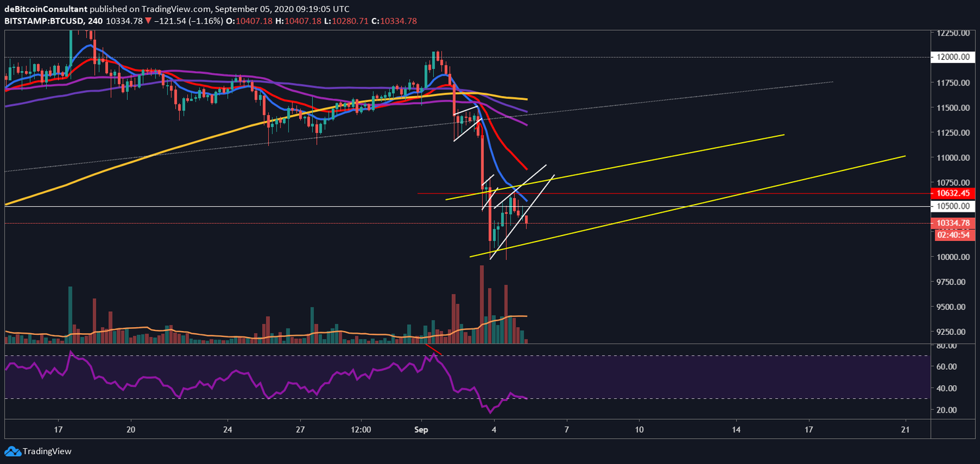Click the RSI 40.00 scale label
The image size is (980, 464).
947,388
